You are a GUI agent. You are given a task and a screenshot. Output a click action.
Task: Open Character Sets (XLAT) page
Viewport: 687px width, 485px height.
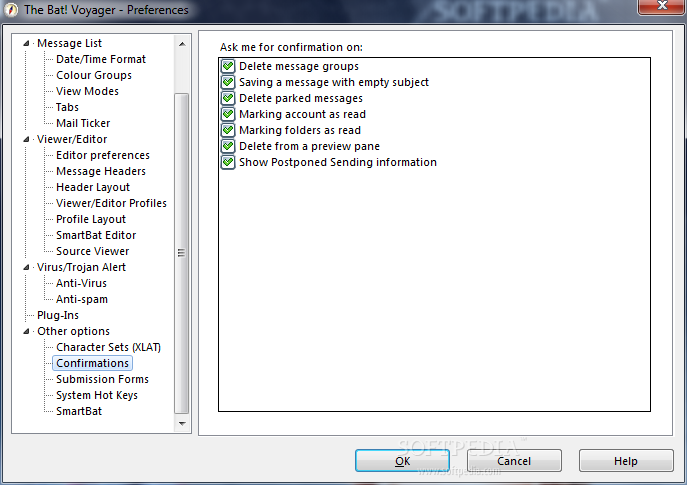108,347
